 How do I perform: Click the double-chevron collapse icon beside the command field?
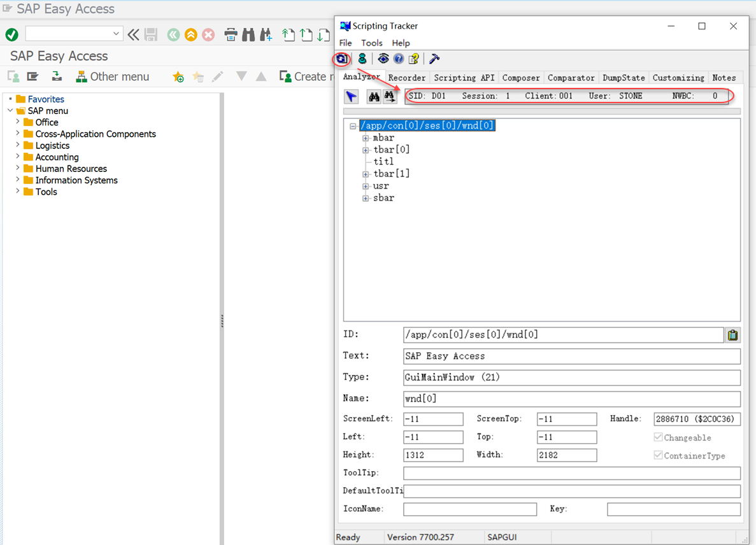134,34
